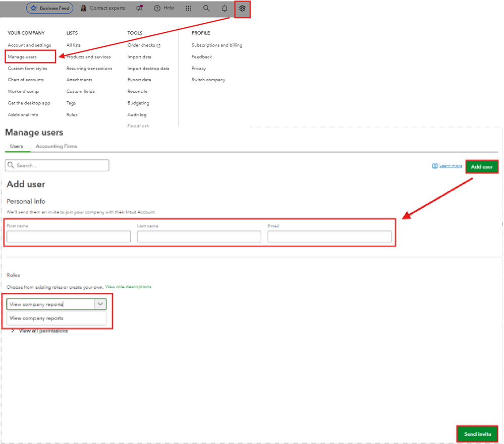The height and width of the screenshot is (444, 504).
Task: Click the book icon beside Learn more
Action: pos(434,166)
